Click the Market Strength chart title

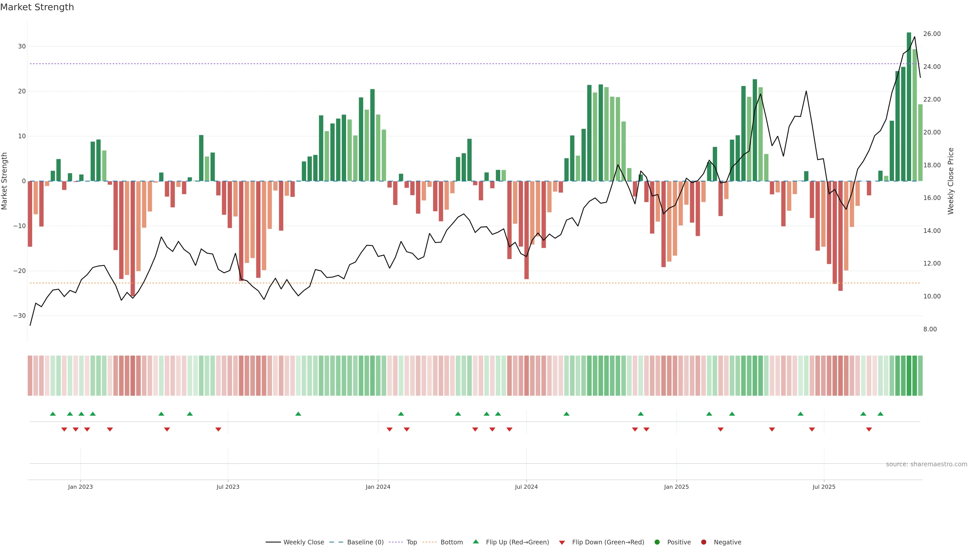(37, 7)
